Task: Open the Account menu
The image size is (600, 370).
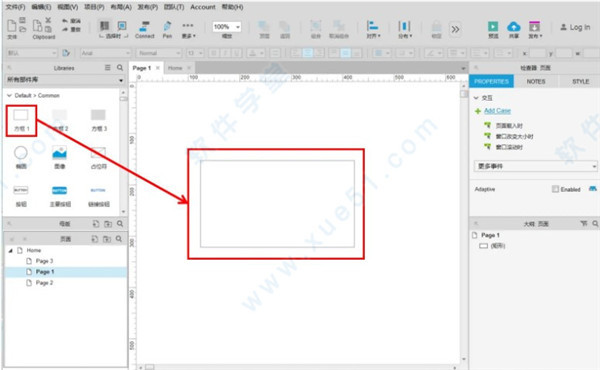Action: coord(203,7)
